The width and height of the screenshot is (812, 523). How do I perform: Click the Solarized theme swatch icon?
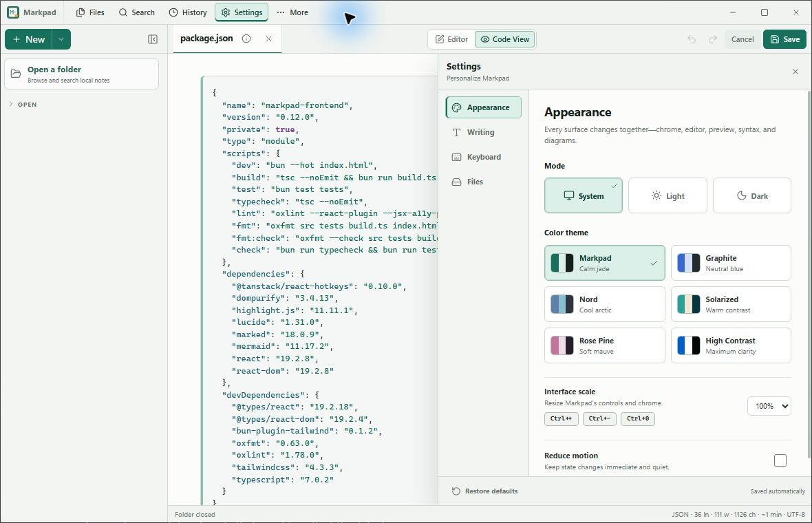[x=689, y=304]
